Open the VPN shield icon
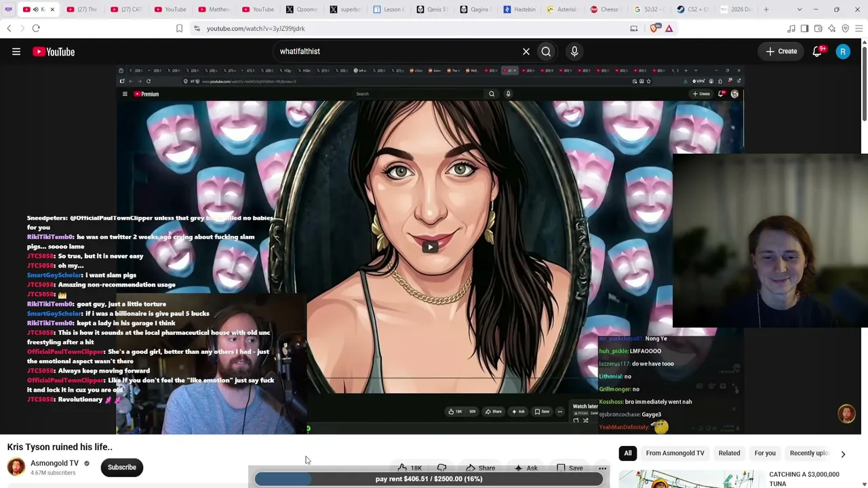Viewport: 868px width, 488px height. 845,28
